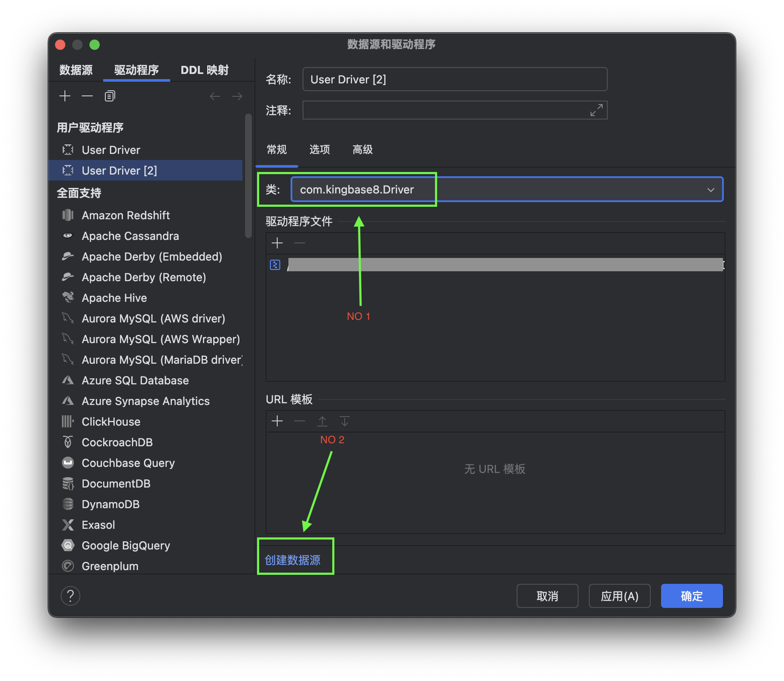
Task: Duplicate the selected User Driver [2]
Action: click(x=110, y=95)
